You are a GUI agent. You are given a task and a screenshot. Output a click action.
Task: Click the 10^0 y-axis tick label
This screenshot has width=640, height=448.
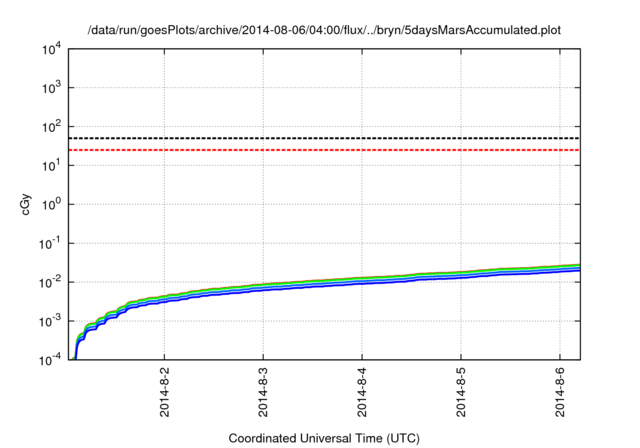51,204
